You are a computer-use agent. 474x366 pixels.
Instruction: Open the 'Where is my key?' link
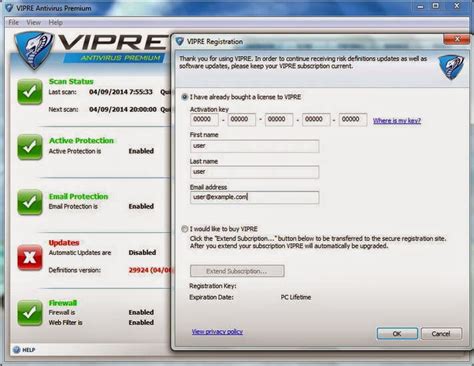point(397,121)
